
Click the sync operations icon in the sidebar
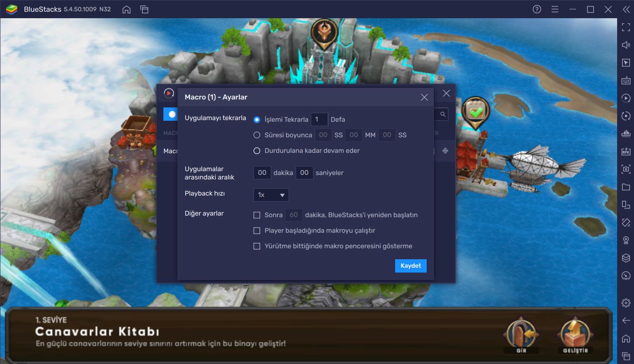coord(626,116)
